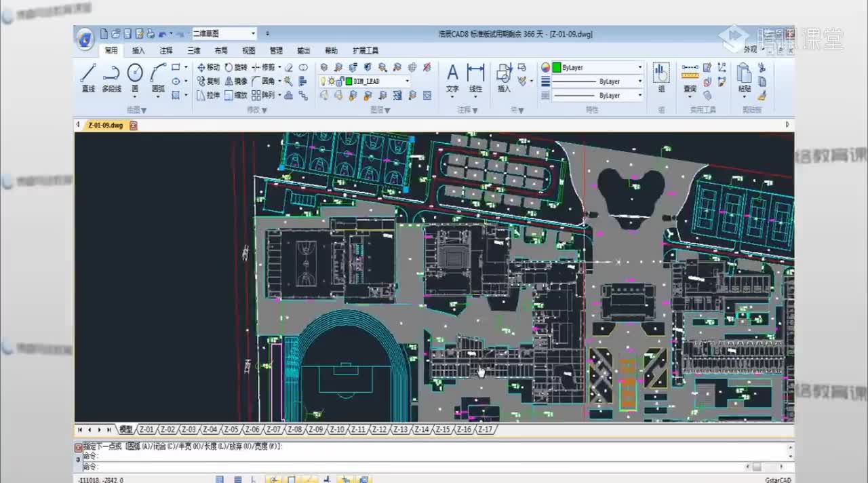Click the Paste (粘贴) button
The width and height of the screenshot is (868, 483).
[744, 76]
